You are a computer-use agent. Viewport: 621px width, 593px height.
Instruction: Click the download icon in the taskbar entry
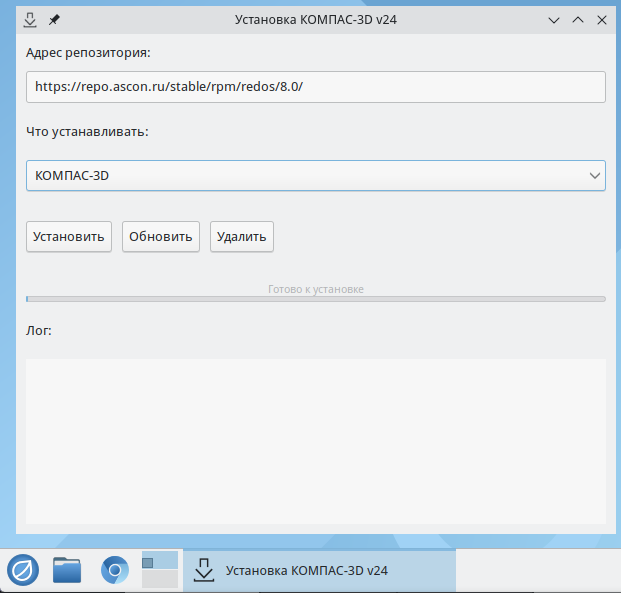(204, 570)
